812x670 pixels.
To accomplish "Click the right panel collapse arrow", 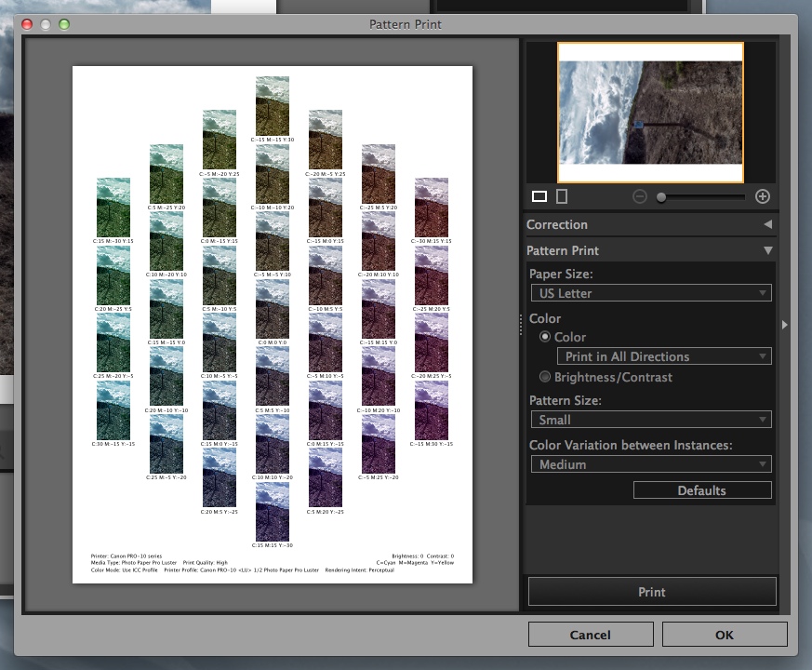I will [785, 325].
